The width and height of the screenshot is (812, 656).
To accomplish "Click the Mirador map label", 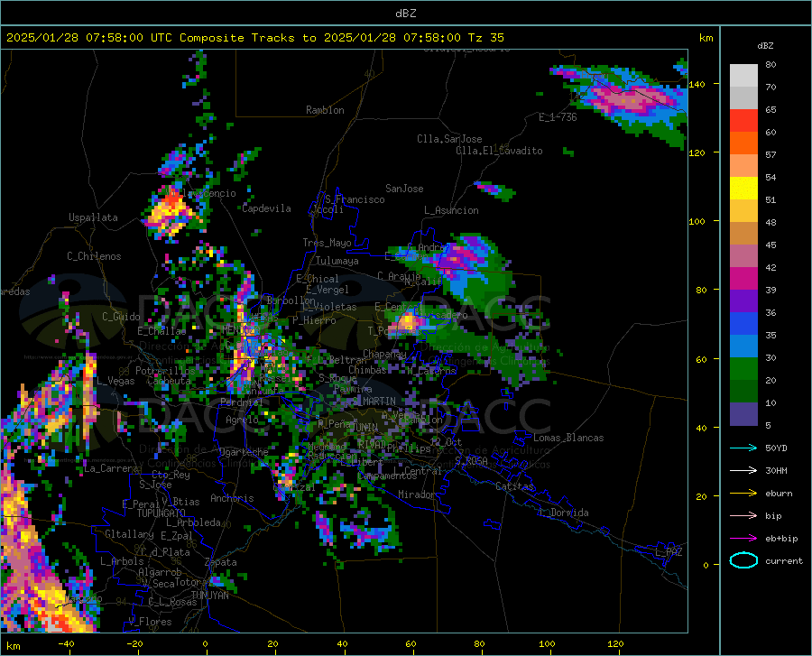I will pos(417,494).
